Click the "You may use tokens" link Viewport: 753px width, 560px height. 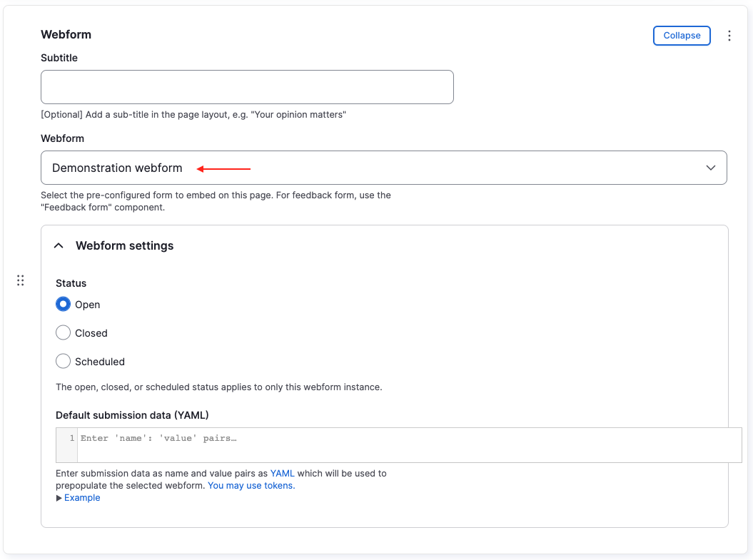click(x=251, y=485)
